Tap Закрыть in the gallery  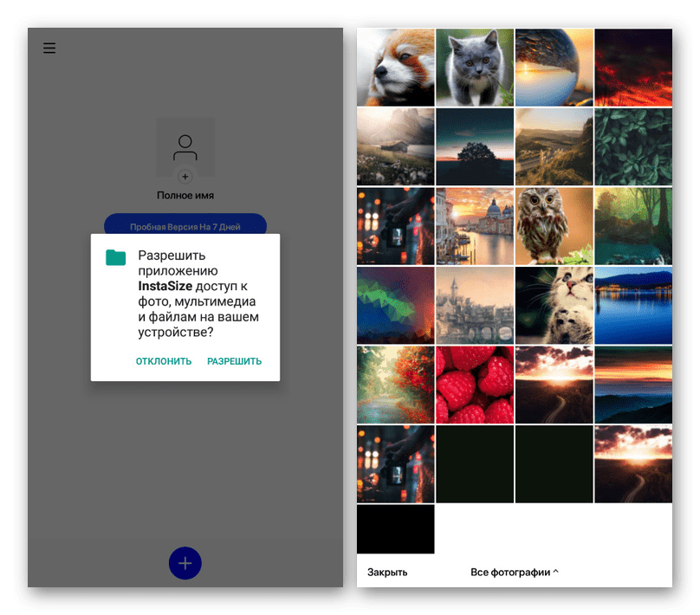click(387, 573)
